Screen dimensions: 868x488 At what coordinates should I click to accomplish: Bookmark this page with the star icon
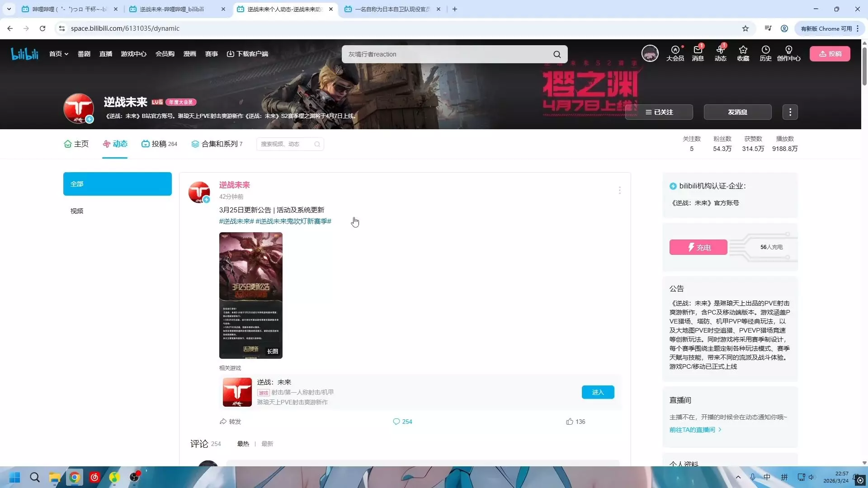(x=745, y=28)
